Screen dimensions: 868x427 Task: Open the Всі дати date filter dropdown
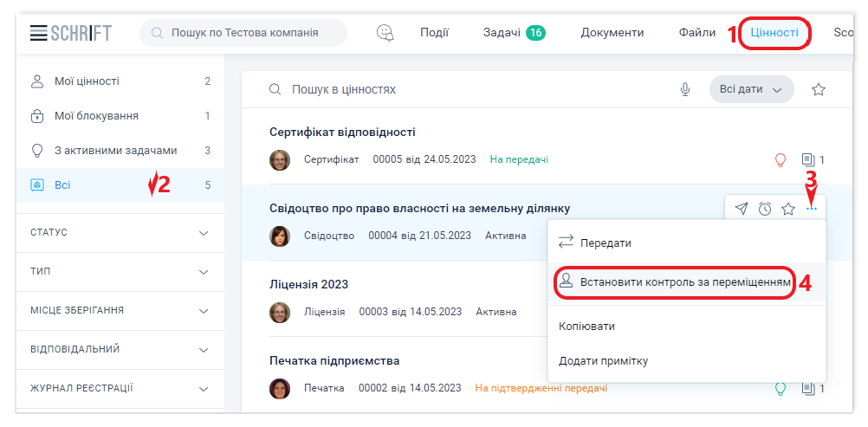pos(751,89)
